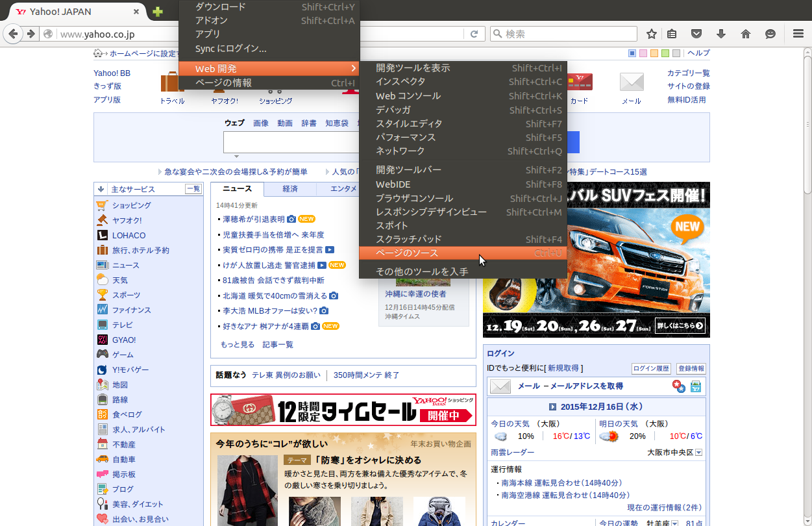812x526 pixels.
Task: Open the 大阪市中央区 location dropdown arrow
Action: pos(699,453)
